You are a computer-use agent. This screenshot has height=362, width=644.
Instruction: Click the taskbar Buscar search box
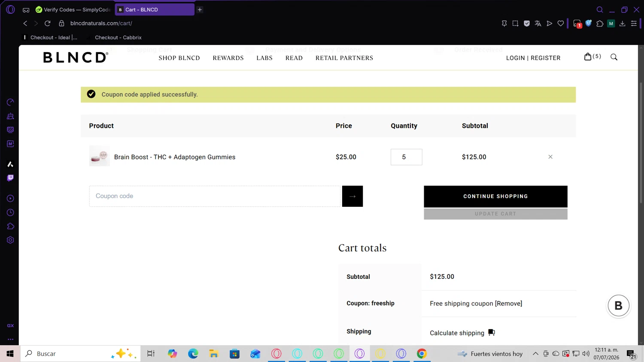(80, 354)
